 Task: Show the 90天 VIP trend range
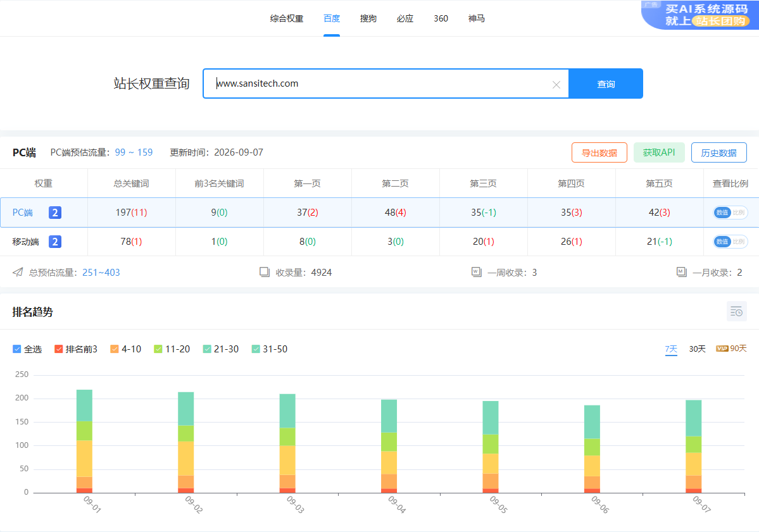tap(731, 349)
